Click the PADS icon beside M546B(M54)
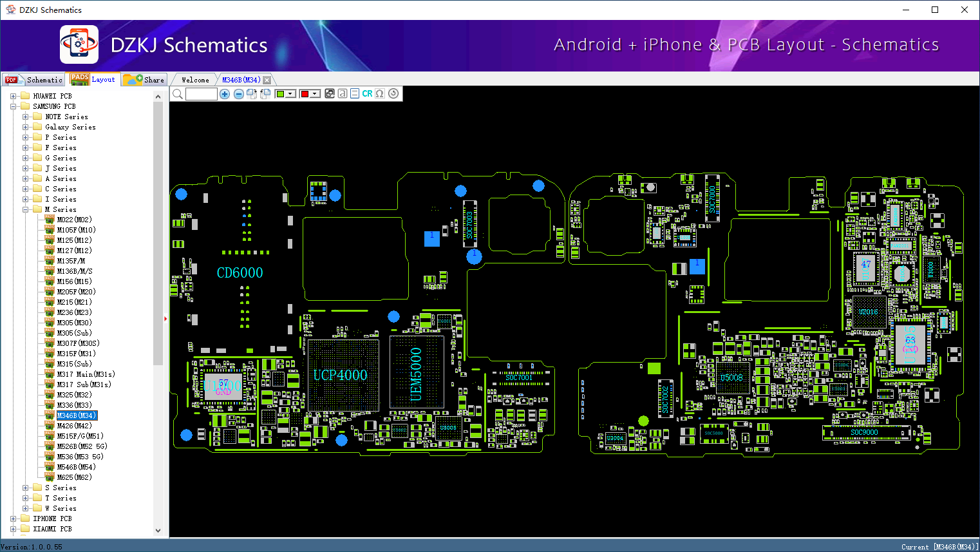Screen dimensions: 980x552 click(50, 467)
